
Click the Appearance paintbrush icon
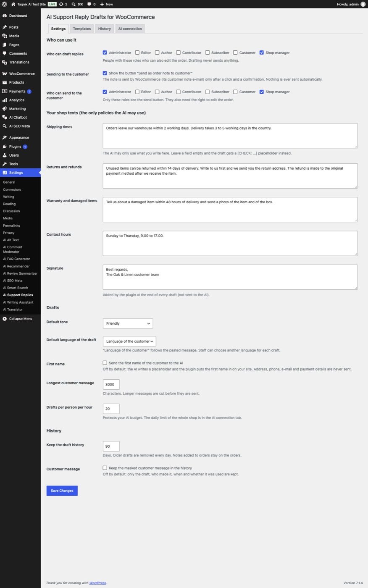pos(5,138)
